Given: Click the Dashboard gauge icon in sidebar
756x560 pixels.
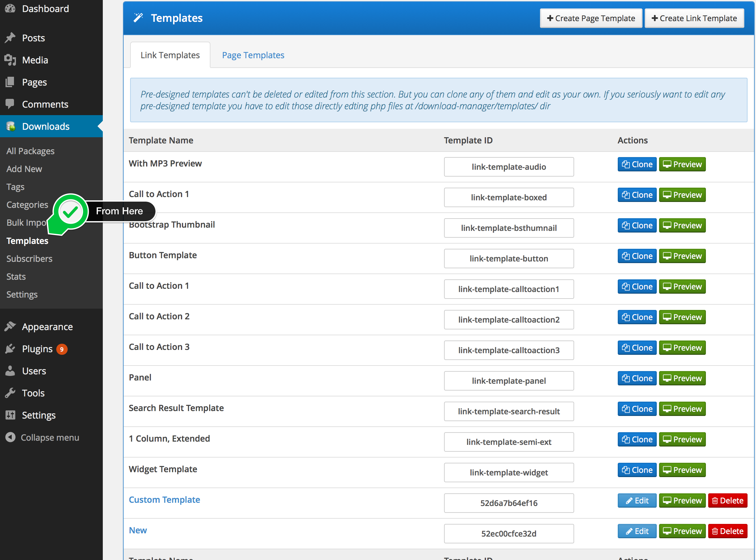Looking at the screenshot, I should click(10, 8).
